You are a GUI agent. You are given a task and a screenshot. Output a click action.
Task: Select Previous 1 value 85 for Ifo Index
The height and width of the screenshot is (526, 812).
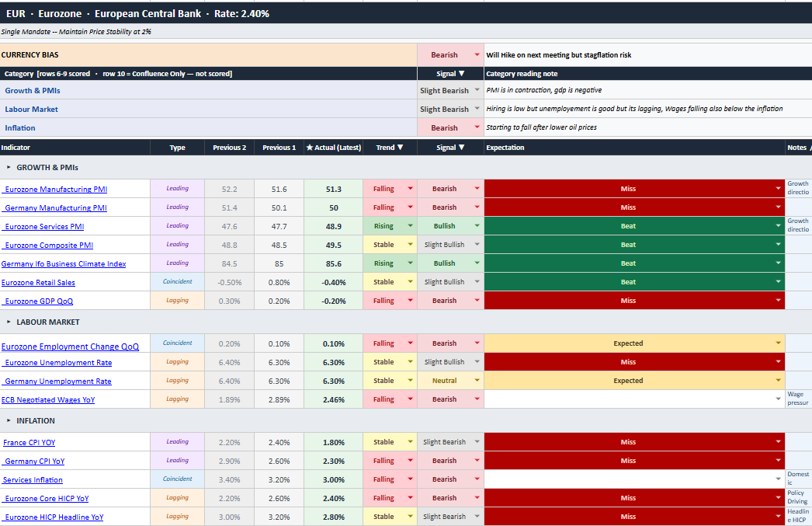tap(279, 264)
